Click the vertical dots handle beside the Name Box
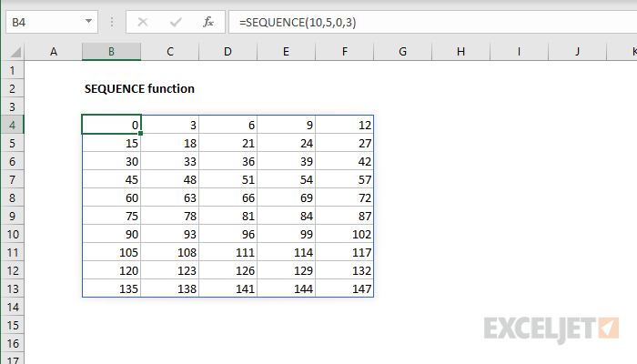Screen dimensions: 637x364 tap(112, 21)
